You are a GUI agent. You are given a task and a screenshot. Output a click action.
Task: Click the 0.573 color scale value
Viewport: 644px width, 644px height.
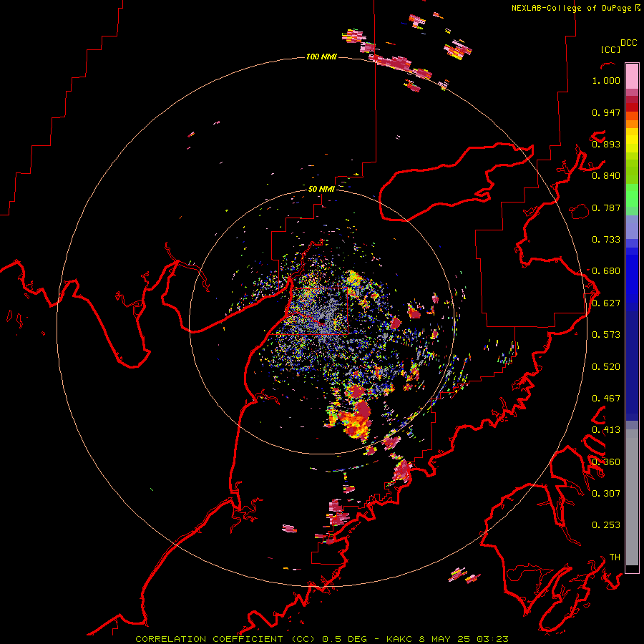[x=606, y=335]
